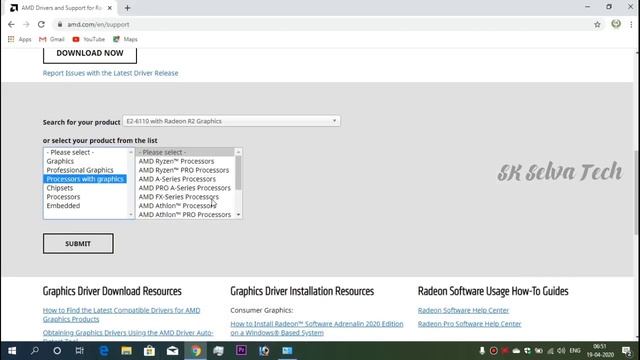This screenshot has width=640, height=360.
Task: Click the SUBMIT button
Action: point(78,244)
